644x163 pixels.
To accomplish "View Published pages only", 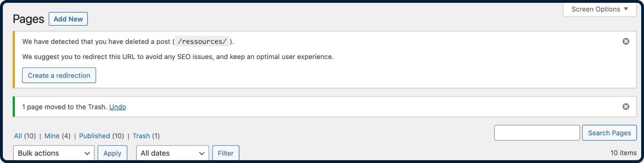I will click(95, 136).
